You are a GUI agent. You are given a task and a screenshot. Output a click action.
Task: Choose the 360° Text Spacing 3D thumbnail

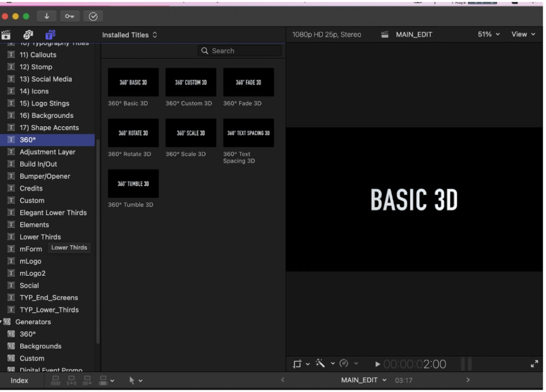248,133
